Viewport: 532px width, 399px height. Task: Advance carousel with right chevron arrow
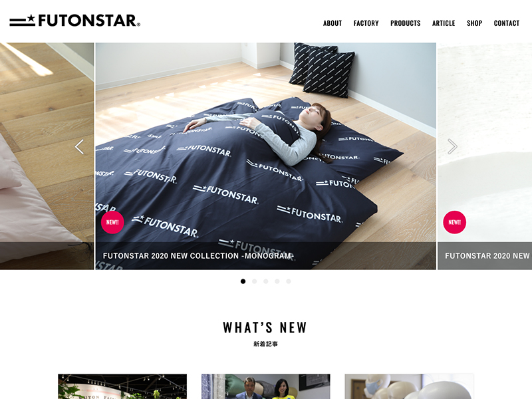pos(452,146)
